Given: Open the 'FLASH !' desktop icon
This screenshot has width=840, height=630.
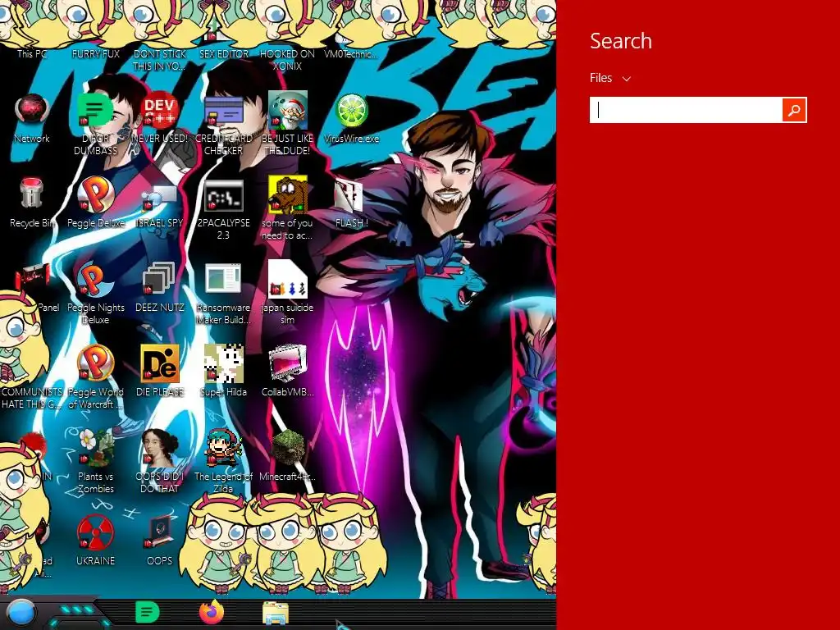Looking at the screenshot, I should (349, 194).
